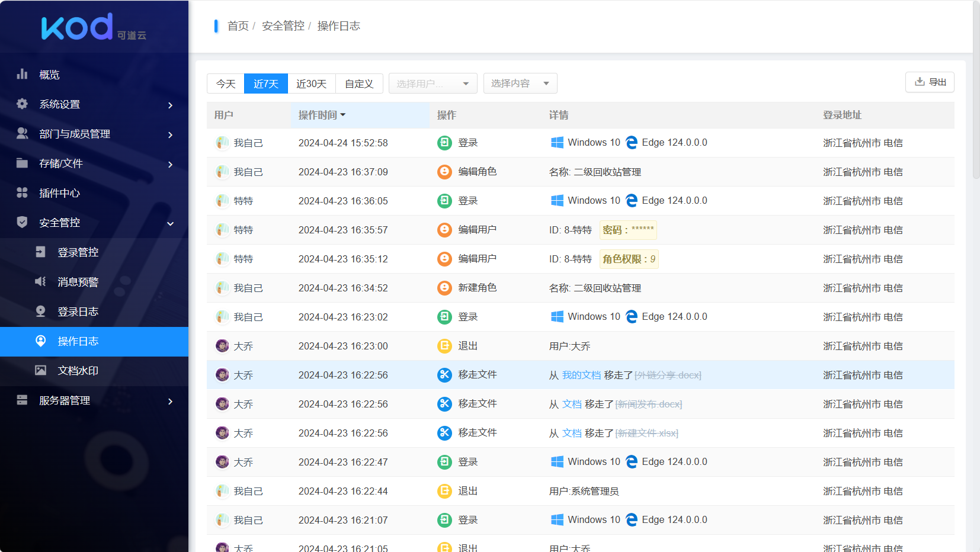Expand the 系统设置 menu chevron

(171, 105)
